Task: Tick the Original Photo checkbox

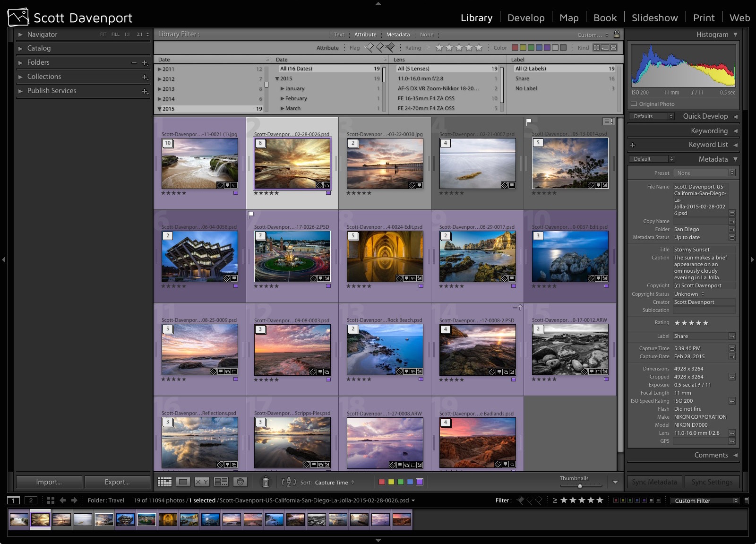Action: point(634,104)
